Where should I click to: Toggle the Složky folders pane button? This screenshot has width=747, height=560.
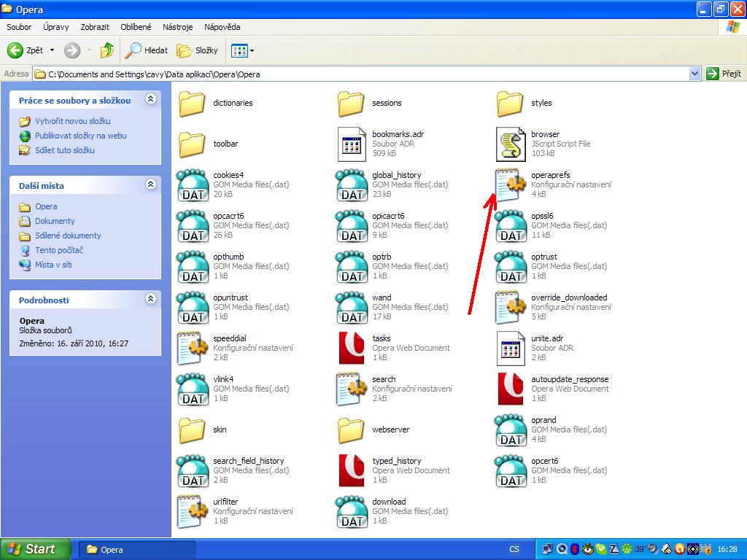(x=198, y=50)
